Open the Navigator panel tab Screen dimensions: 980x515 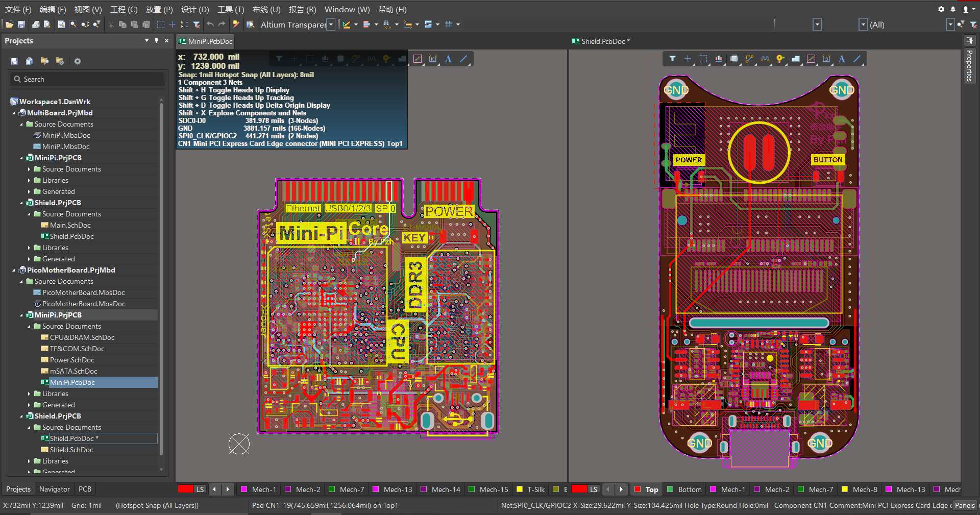point(54,489)
